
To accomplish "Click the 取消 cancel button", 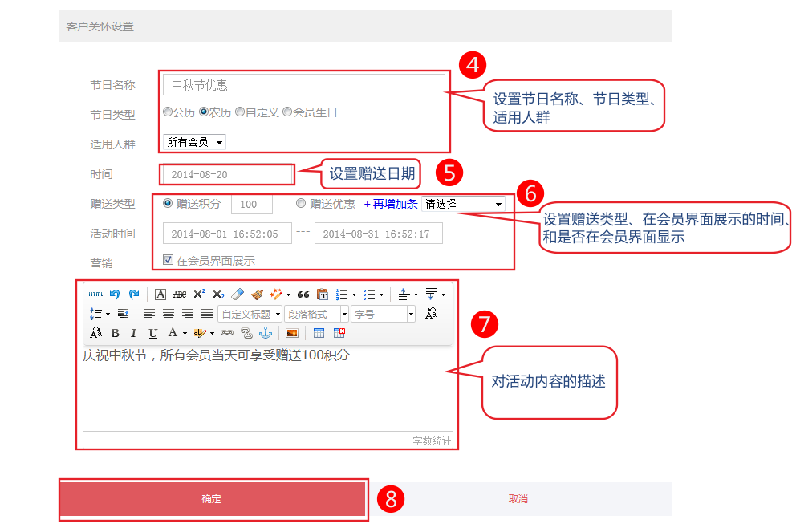I will coord(518,499).
